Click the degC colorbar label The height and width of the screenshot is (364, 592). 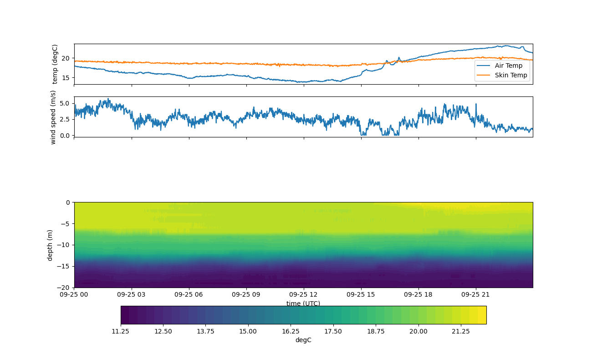(303, 340)
